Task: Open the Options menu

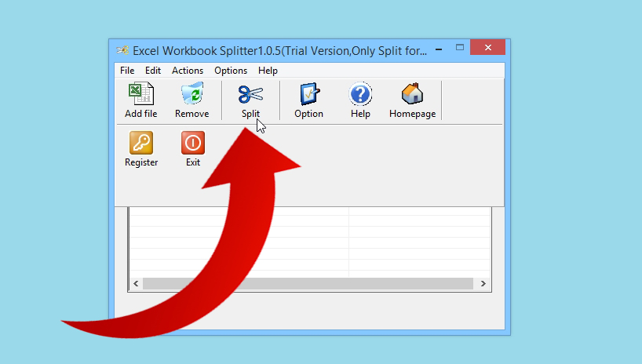Action: point(231,71)
